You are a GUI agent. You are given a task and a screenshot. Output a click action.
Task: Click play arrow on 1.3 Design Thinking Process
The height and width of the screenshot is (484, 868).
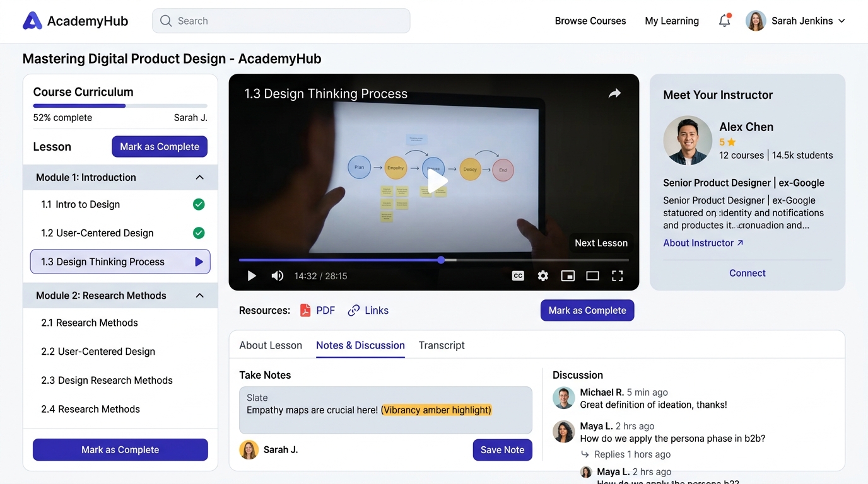coord(199,262)
